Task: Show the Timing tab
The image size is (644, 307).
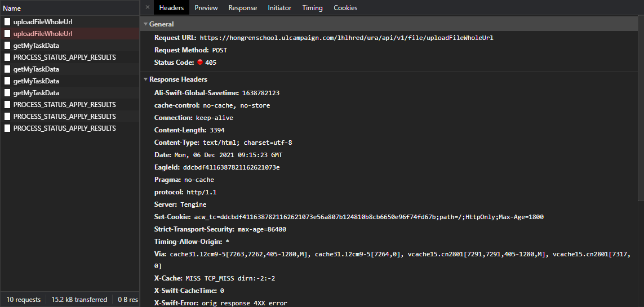Action: (313, 8)
